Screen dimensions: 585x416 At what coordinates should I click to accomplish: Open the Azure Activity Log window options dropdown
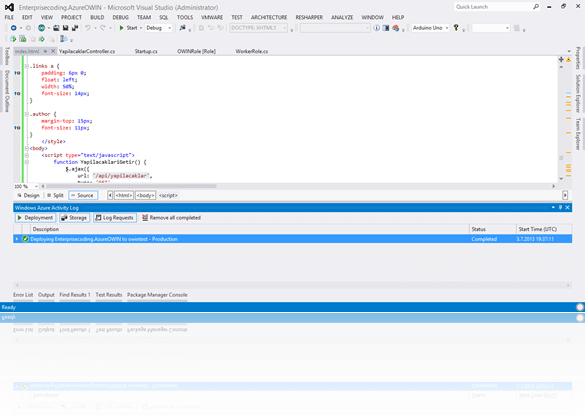(553, 207)
